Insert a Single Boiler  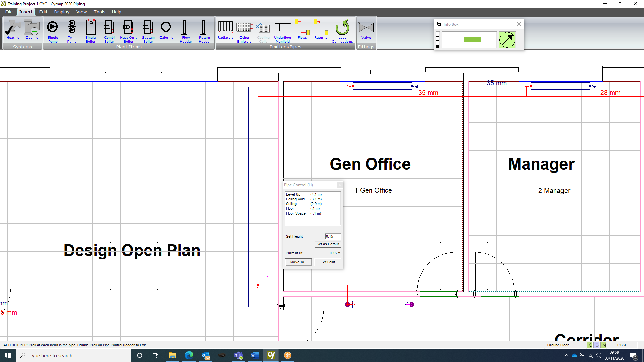tap(91, 31)
